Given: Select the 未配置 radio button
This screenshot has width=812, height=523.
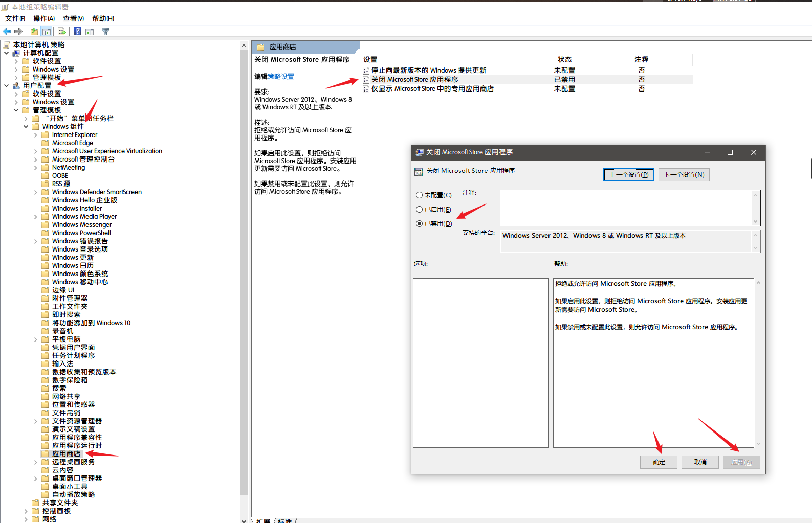Looking at the screenshot, I should click(x=420, y=195).
